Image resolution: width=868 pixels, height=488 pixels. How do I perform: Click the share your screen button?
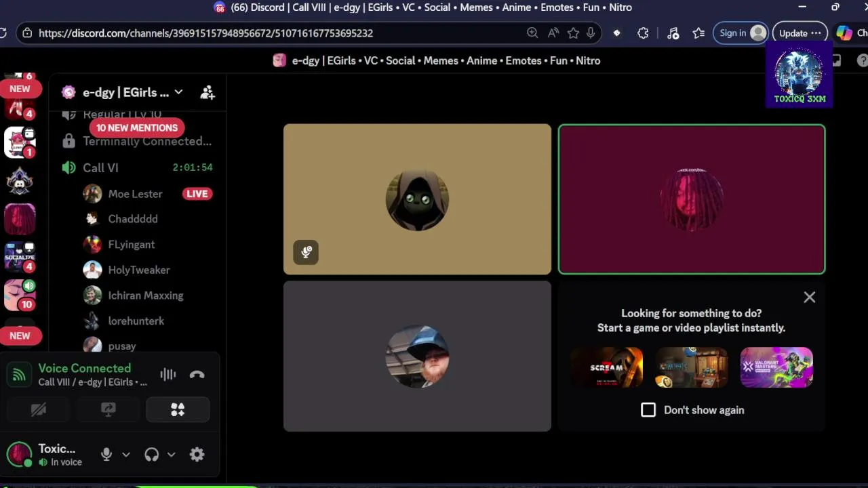tap(108, 409)
